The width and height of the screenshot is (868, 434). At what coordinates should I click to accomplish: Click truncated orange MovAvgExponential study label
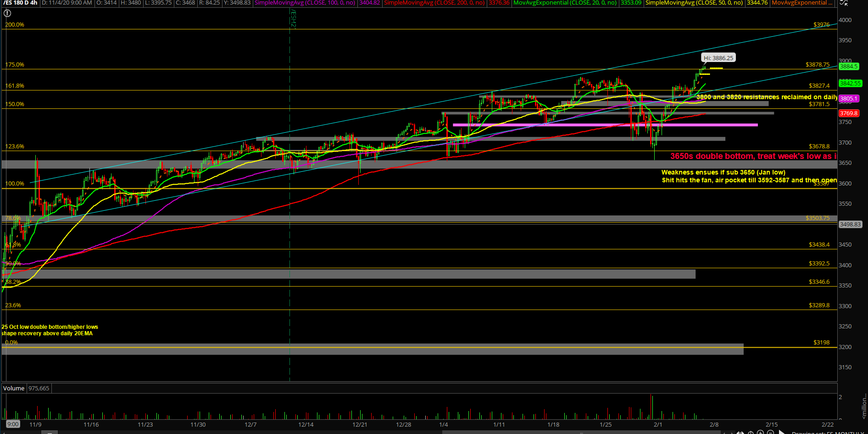point(801,3)
